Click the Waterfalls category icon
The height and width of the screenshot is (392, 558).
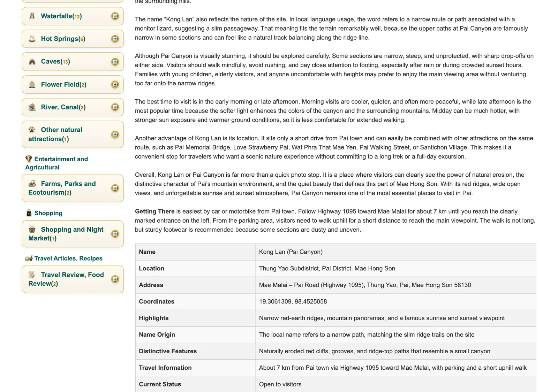tap(32, 16)
